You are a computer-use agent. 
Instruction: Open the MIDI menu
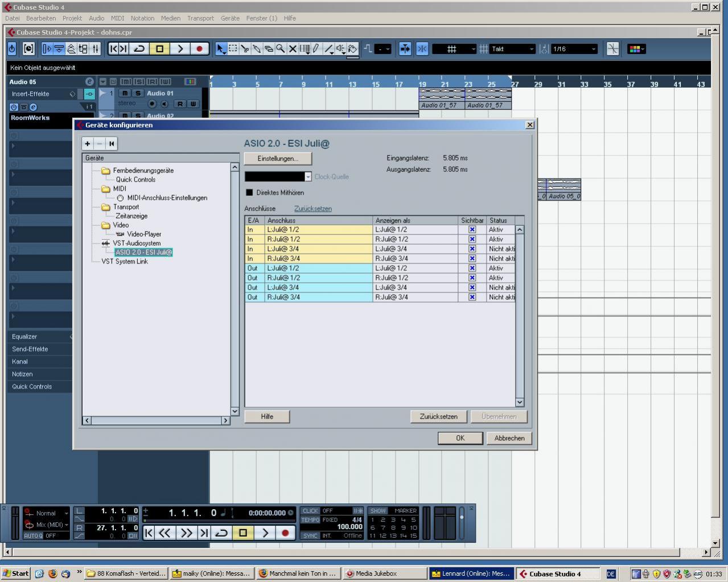117,18
